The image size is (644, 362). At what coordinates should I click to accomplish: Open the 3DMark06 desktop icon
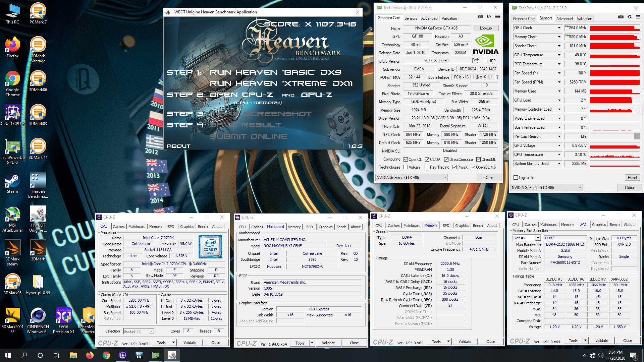coord(38,81)
